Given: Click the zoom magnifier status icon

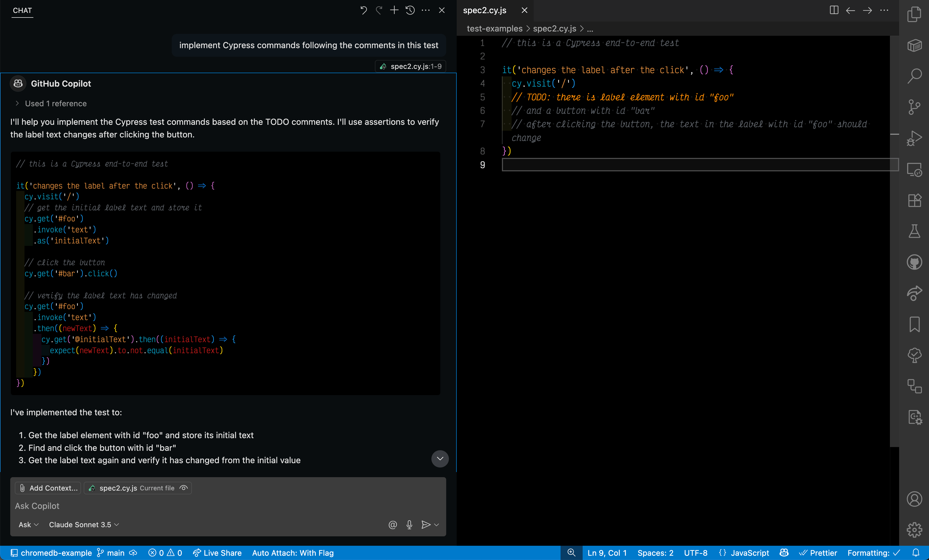Looking at the screenshot, I should 571,552.
